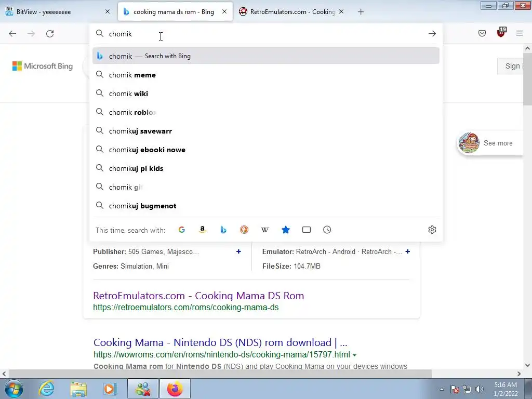Open Windows Explorer from taskbar
This screenshot has width=532, height=399.
click(78, 389)
